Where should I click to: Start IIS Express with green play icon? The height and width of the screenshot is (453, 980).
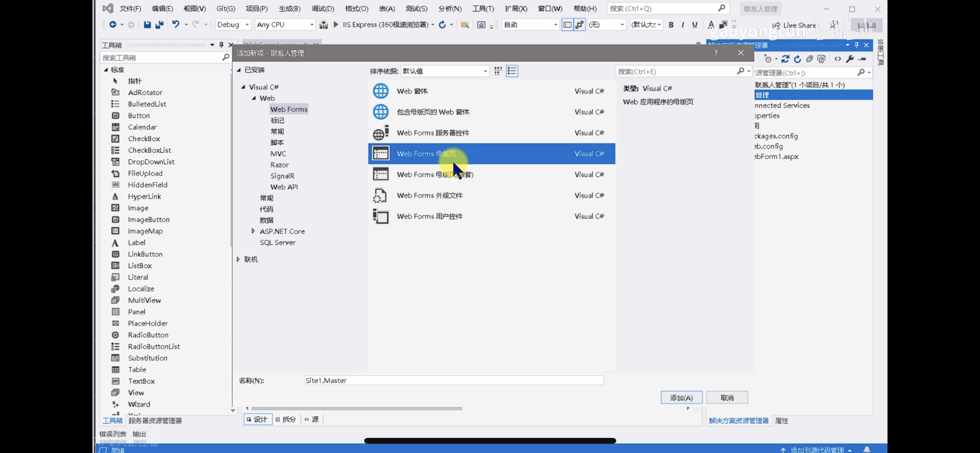coord(336,24)
